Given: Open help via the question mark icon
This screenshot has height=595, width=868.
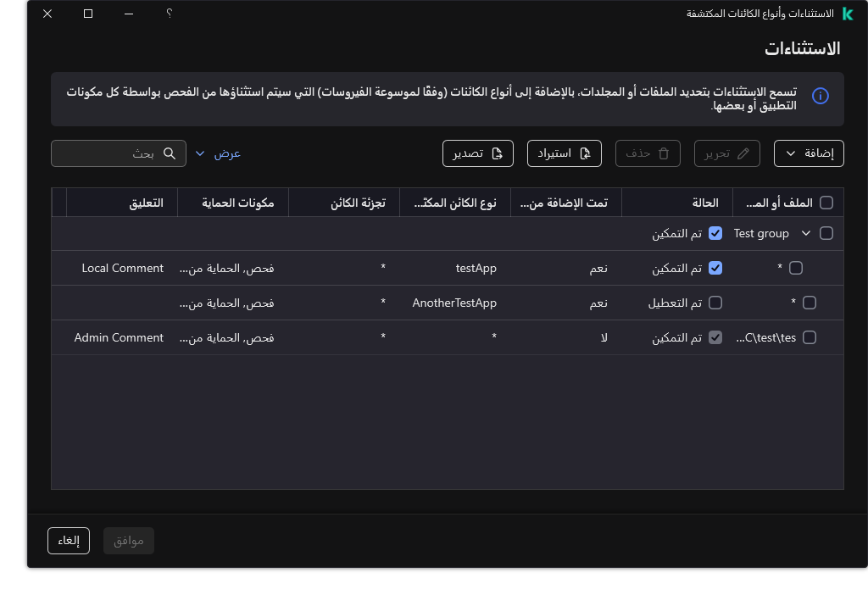Looking at the screenshot, I should pyautogui.click(x=169, y=14).
